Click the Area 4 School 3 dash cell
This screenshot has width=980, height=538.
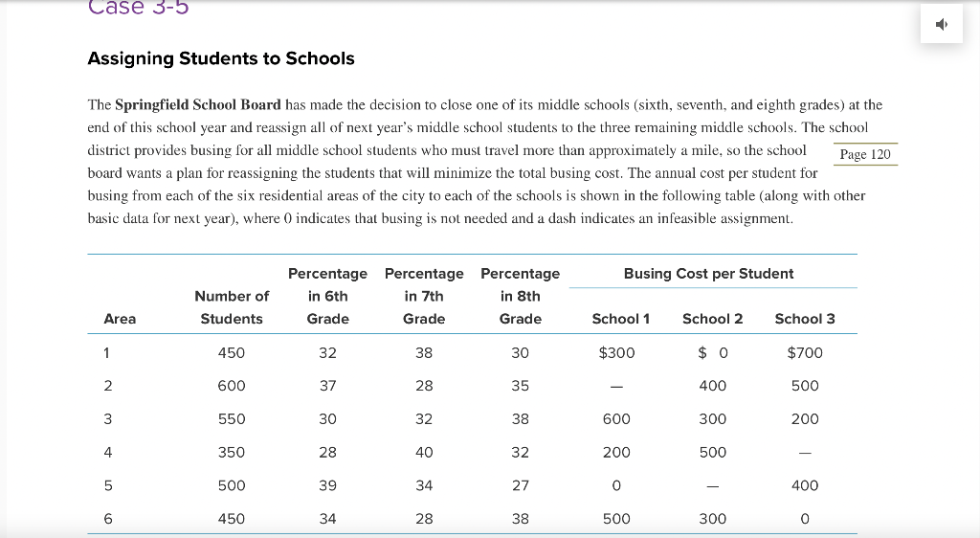(805, 453)
